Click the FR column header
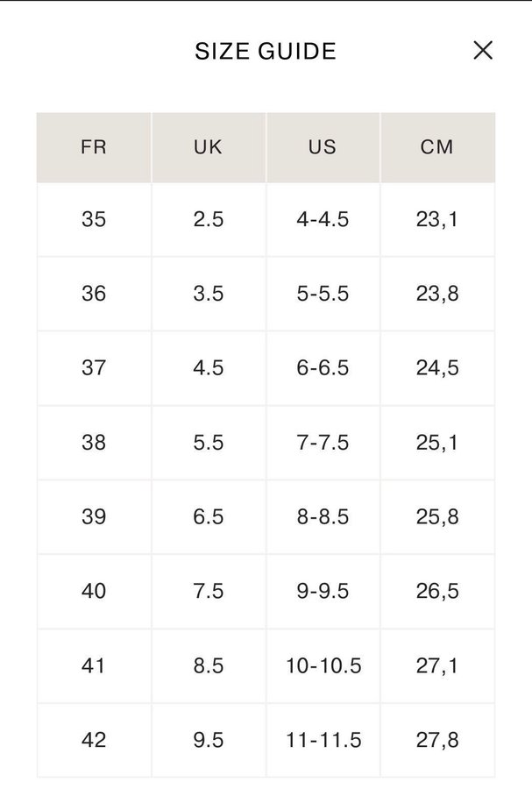The image size is (532, 789). [94, 147]
